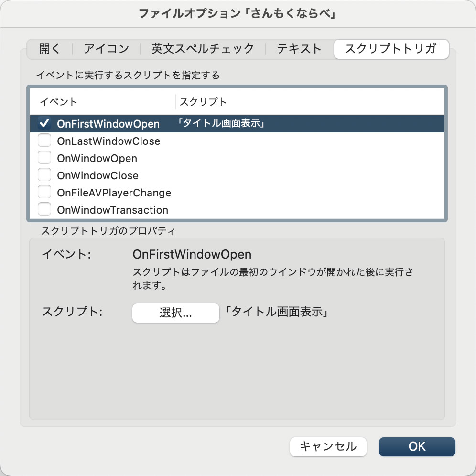Enable the OnFileAVPlayerChange checkbox

(44, 192)
